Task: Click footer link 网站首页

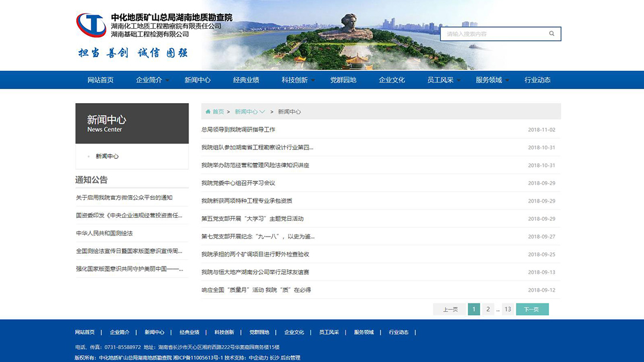Action: coord(85,332)
